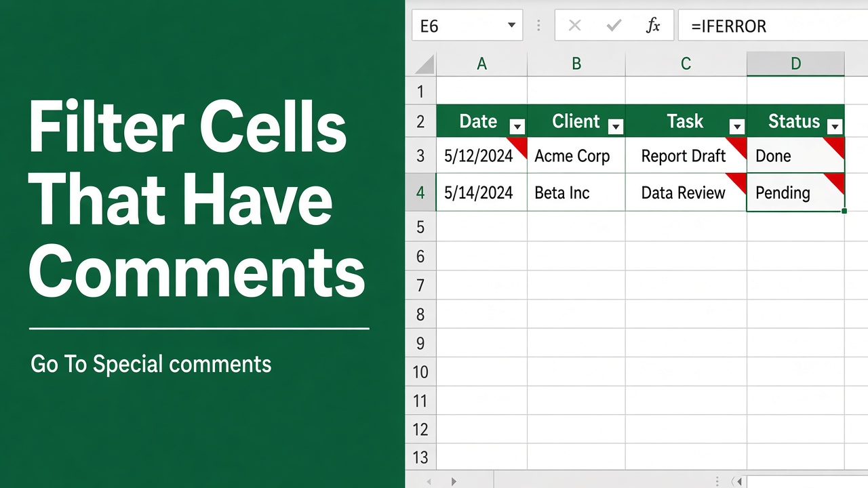Select row 10 header
Image resolution: width=868 pixels, height=488 pixels.
tap(420, 371)
